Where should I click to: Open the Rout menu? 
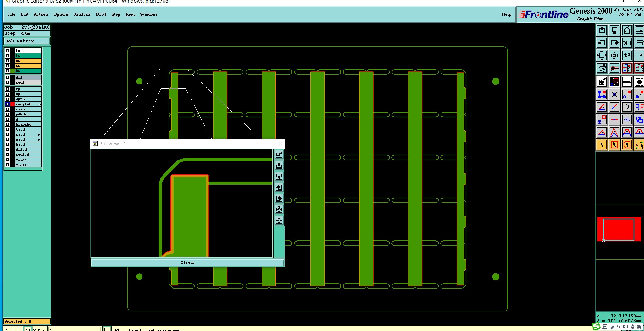coord(130,14)
